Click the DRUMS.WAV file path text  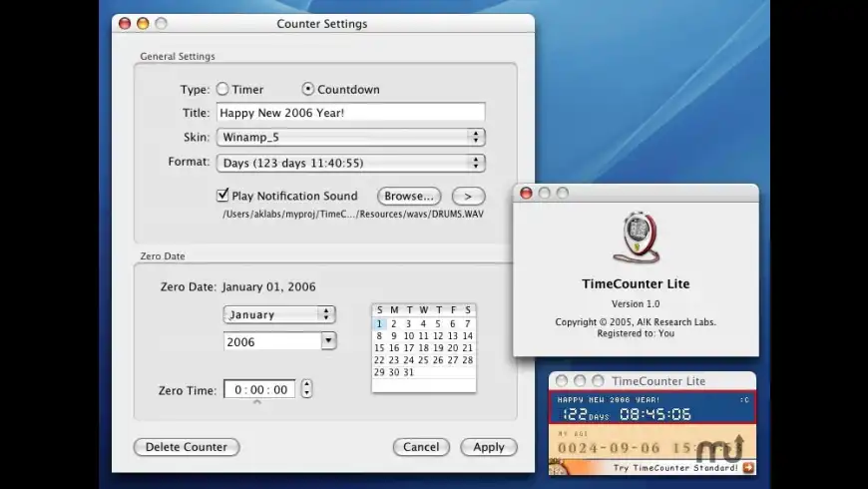(x=352, y=214)
